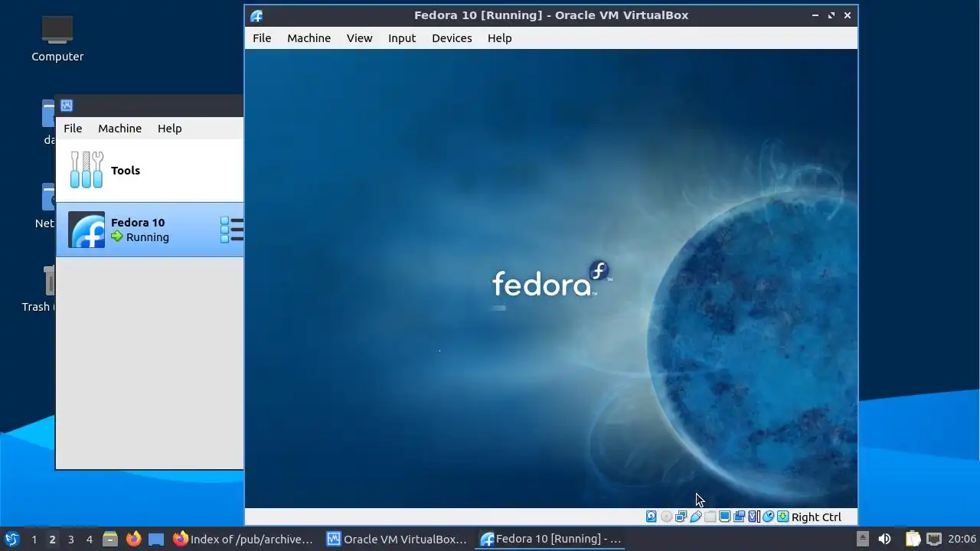Click the VirtualBox Manager window title icon

coord(67,106)
